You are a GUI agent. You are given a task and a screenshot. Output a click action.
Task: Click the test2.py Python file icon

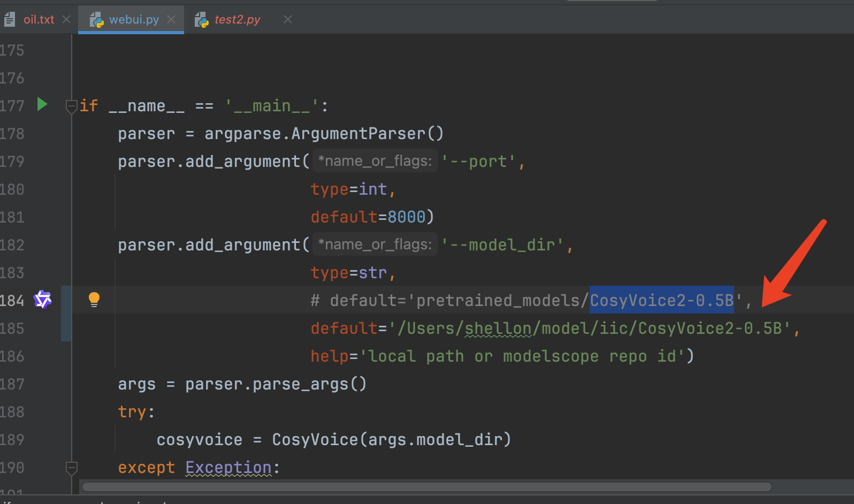tap(202, 20)
